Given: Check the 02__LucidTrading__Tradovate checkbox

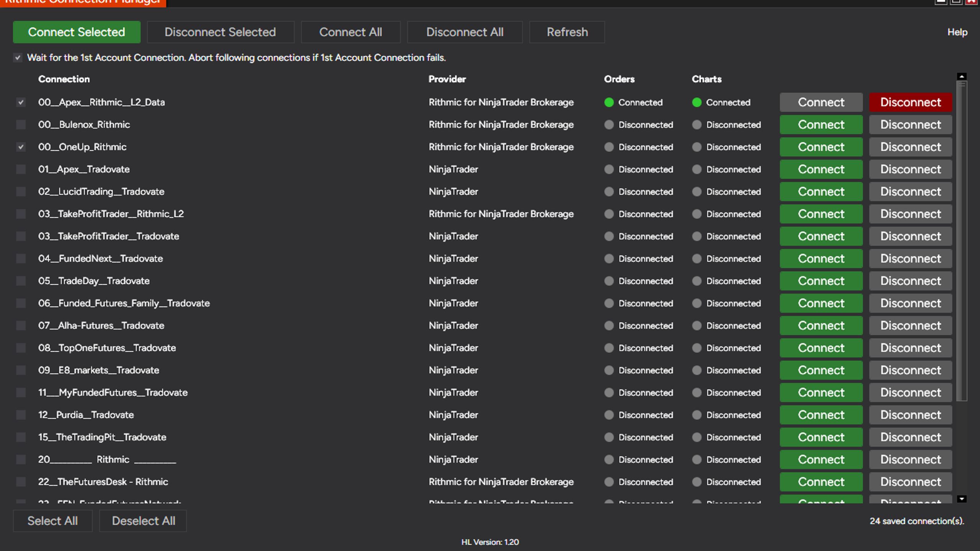Looking at the screenshot, I should (x=21, y=192).
